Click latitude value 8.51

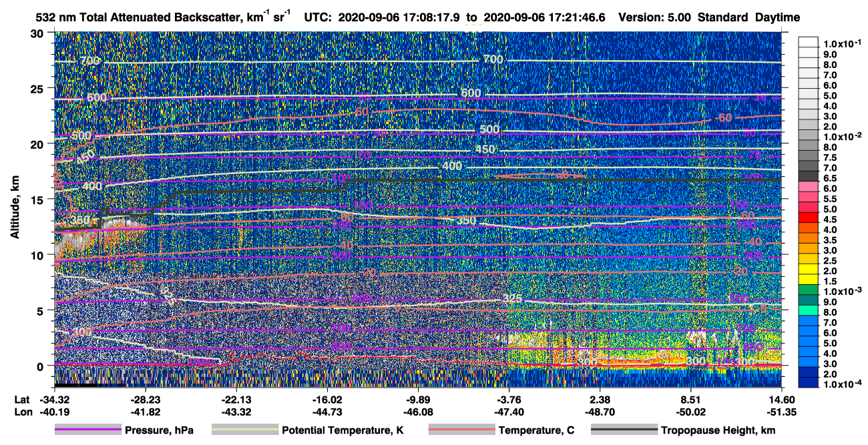click(690, 400)
